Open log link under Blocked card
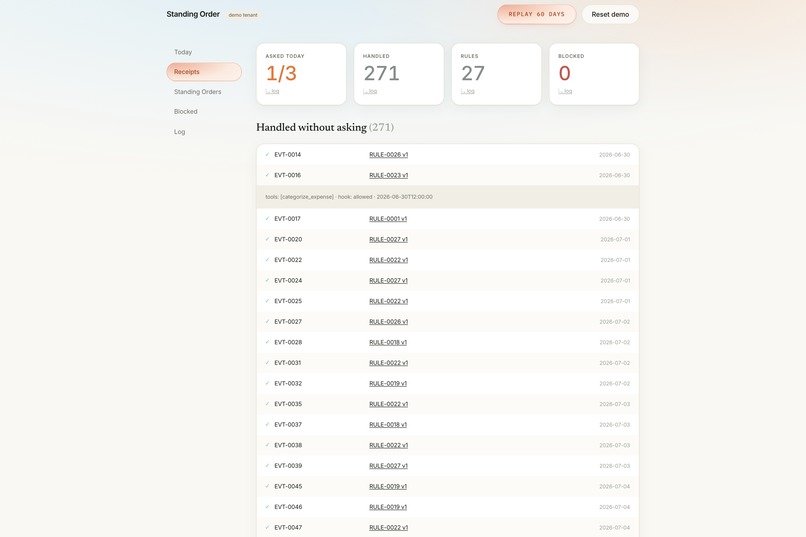The width and height of the screenshot is (806, 537). (565, 91)
